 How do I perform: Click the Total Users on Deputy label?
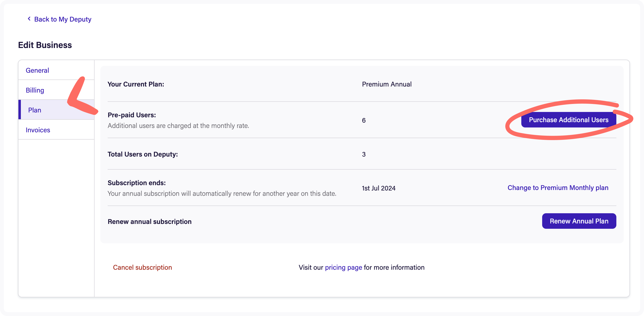click(143, 154)
